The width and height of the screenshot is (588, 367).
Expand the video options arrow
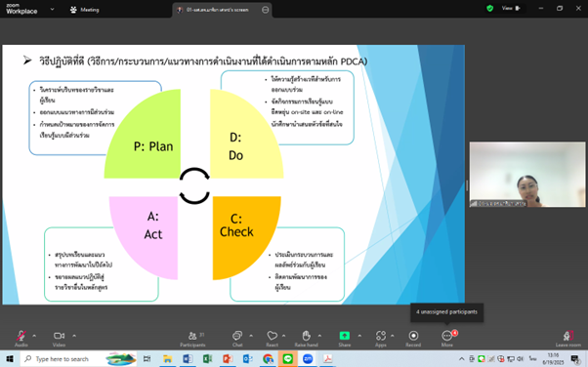coord(74,336)
